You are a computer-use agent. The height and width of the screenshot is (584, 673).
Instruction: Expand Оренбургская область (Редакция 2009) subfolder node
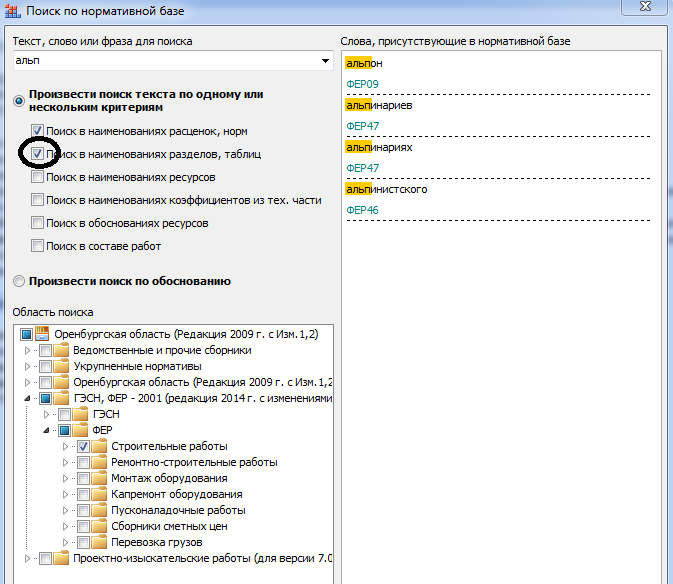pos(27,382)
